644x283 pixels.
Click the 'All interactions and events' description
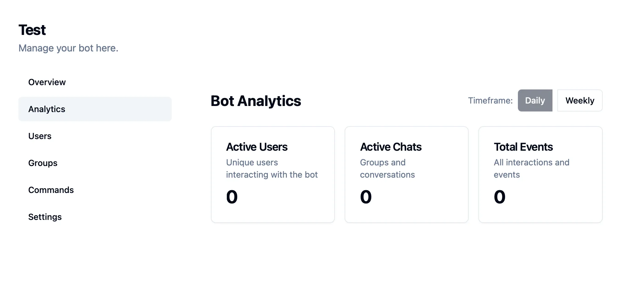(x=531, y=168)
